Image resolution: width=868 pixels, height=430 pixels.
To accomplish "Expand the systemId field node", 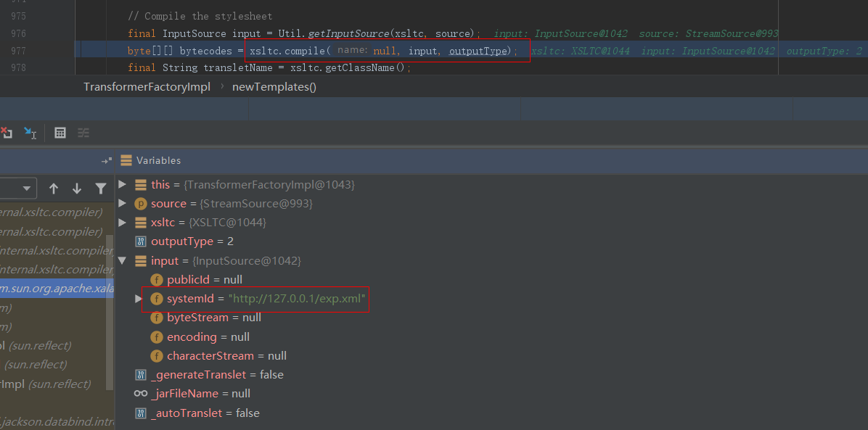I will point(139,299).
